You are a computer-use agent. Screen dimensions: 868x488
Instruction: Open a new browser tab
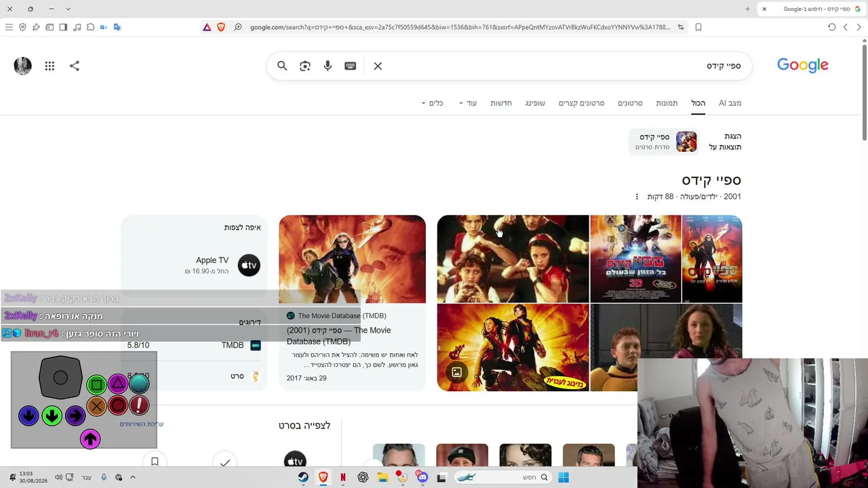747,9
